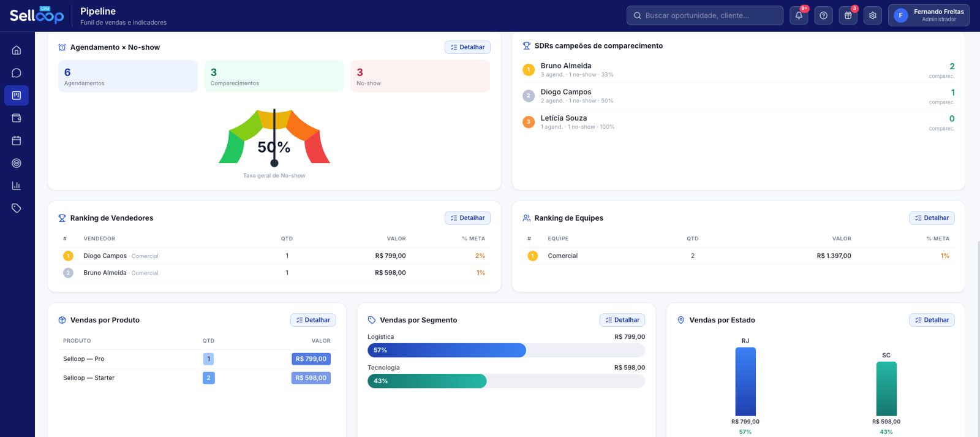The height and width of the screenshot is (437, 980).
Task: Click Bruno Almeida row in Ranking de Vendedores
Action: coord(274,273)
